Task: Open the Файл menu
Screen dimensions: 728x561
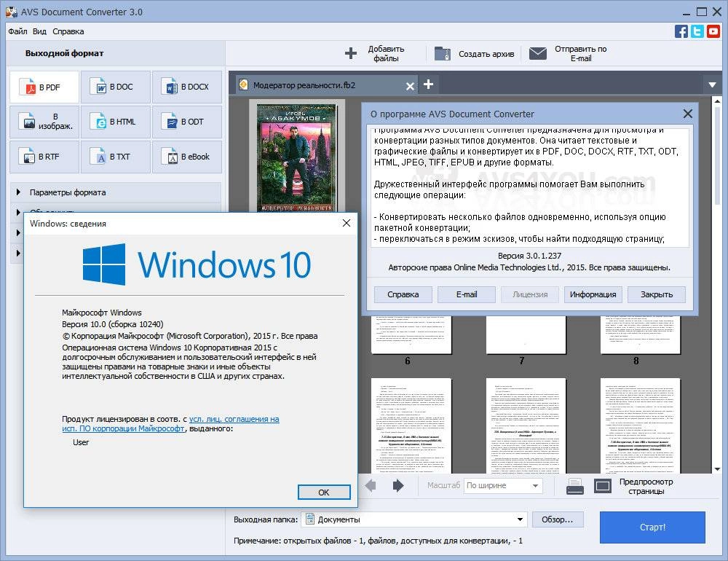Action: click(17, 31)
